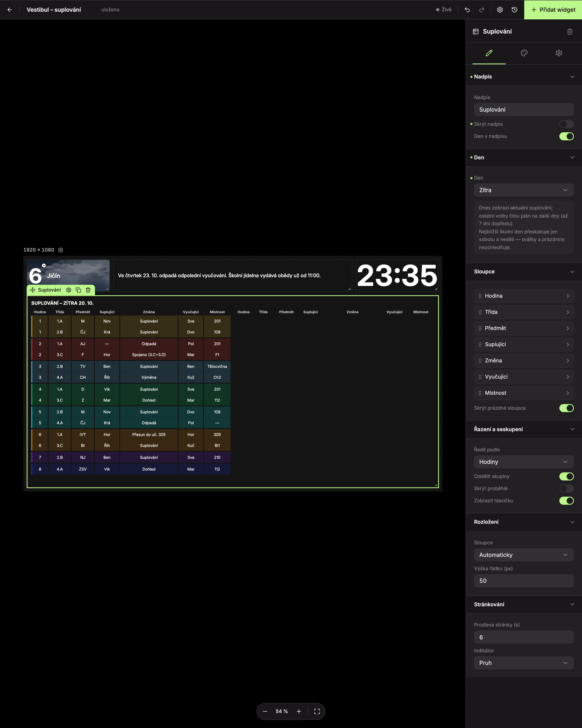Open Řadit podle dropdown showing Hodiny
582x728 pixels.
524,462
